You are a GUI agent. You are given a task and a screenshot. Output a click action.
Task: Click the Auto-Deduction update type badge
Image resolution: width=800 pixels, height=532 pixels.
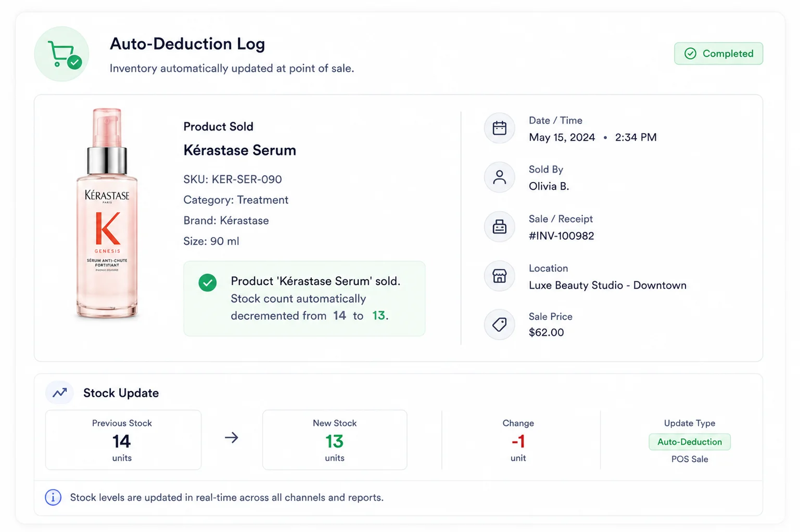pos(690,442)
